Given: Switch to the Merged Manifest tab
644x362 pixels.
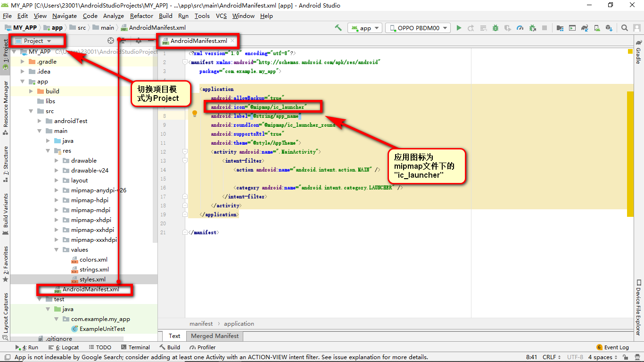Looking at the screenshot, I should click(x=215, y=336).
